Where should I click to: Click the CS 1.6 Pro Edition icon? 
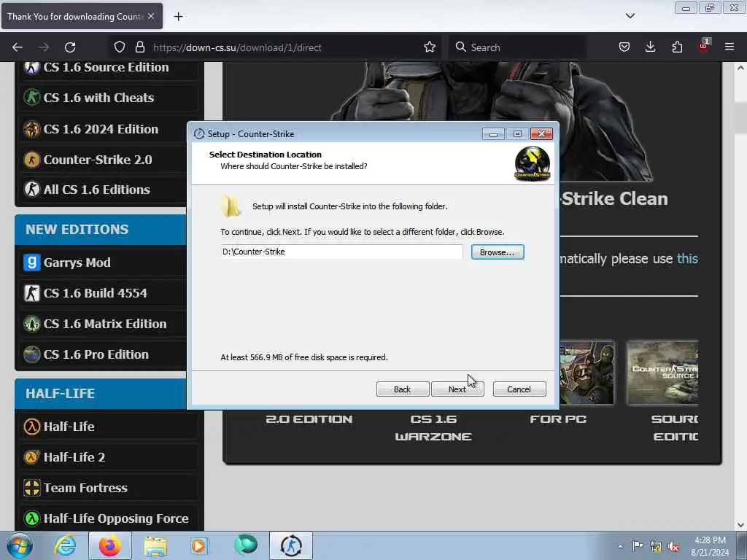pyautogui.click(x=32, y=354)
